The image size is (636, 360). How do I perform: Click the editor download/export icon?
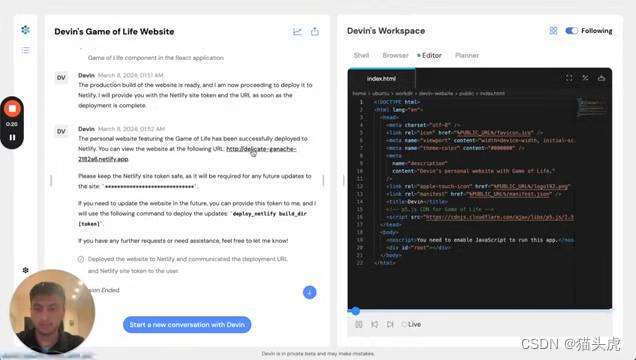coord(602,78)
